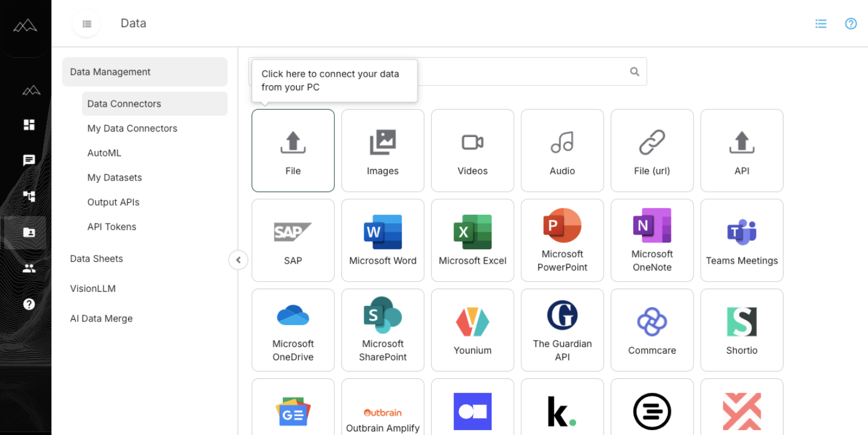Select the black 'k.' logo connector

(x=562, y=407)
